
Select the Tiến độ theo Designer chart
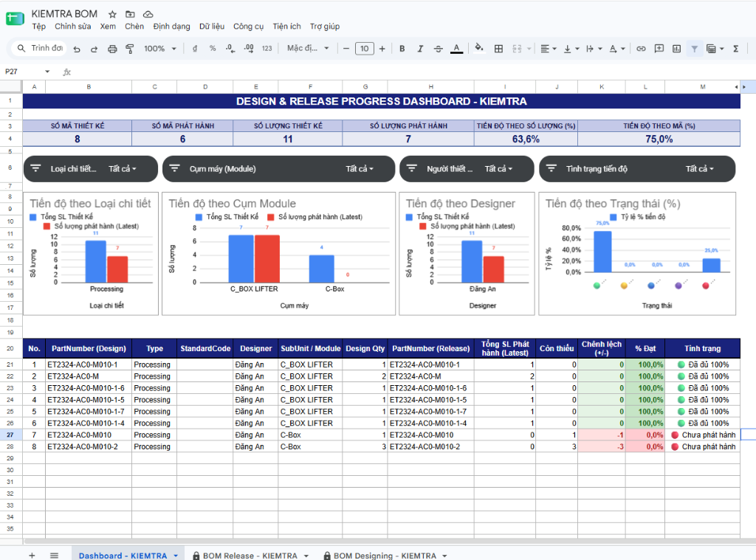coord(467,254)
